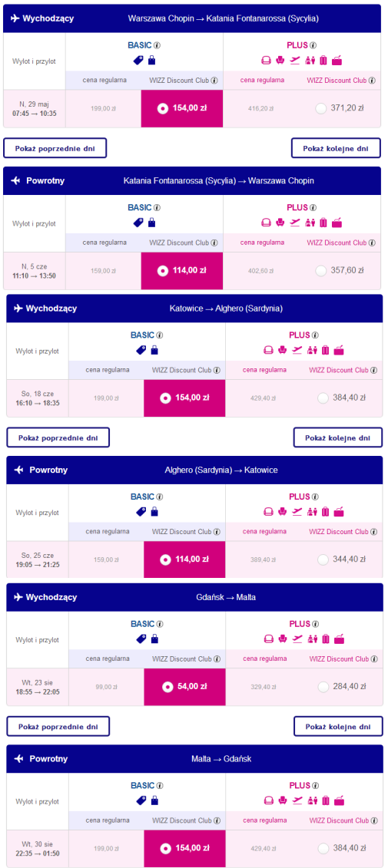Screen dimensions: 388x868
Task: Click pink suitcase icon under PLUS, Malta → Gdańsk
Action: (326, 800)
